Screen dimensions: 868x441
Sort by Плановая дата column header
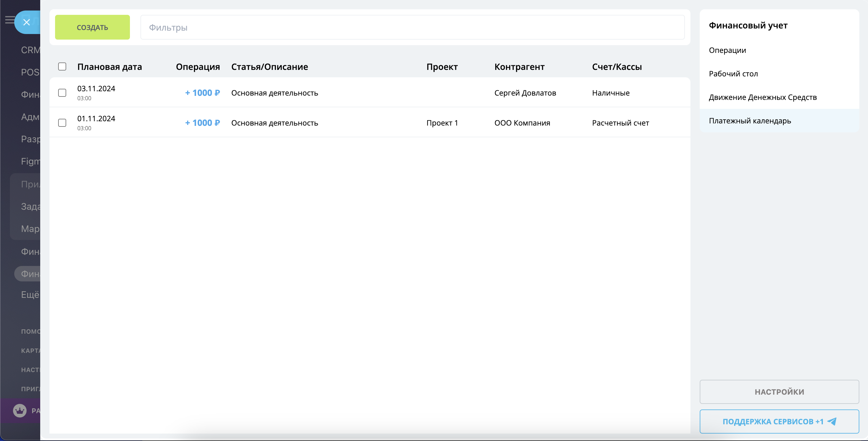coord(110,67)
